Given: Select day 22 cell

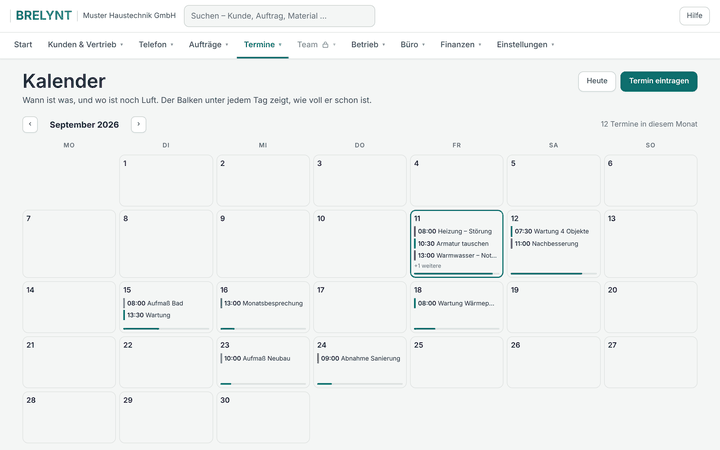Looking at the screenshot, I should 166,362.
